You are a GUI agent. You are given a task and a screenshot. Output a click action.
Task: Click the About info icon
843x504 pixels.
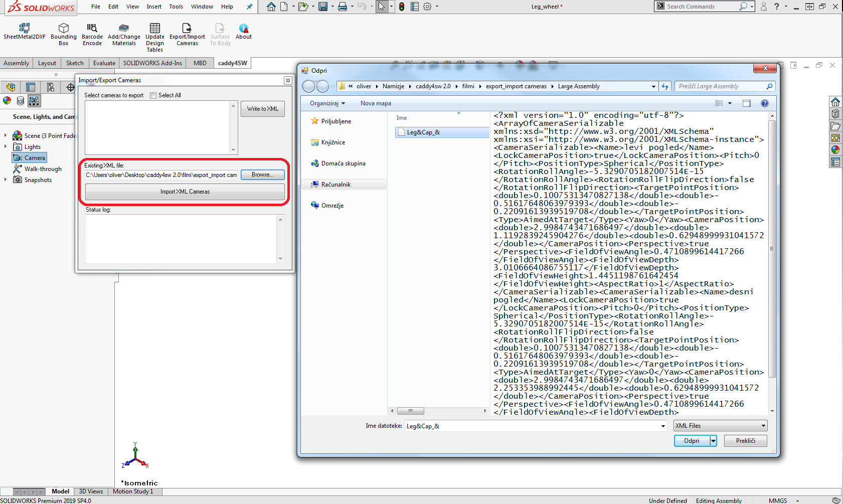pos(244,28)
